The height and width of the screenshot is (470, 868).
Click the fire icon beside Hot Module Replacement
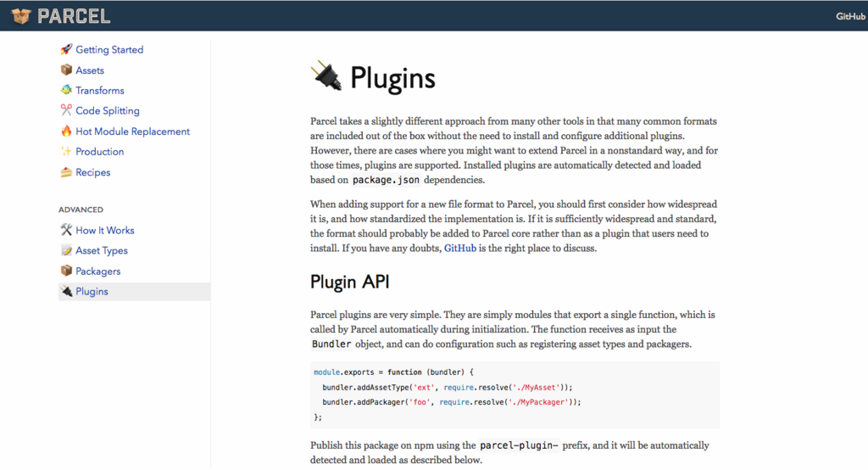click(66, 131)
